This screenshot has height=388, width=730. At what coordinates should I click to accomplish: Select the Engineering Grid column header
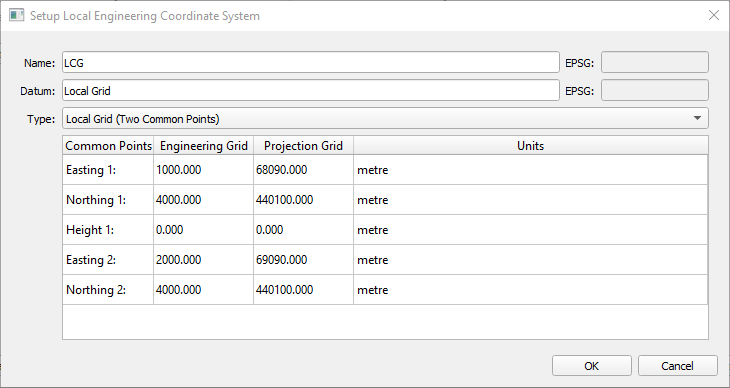click(203, 146)
